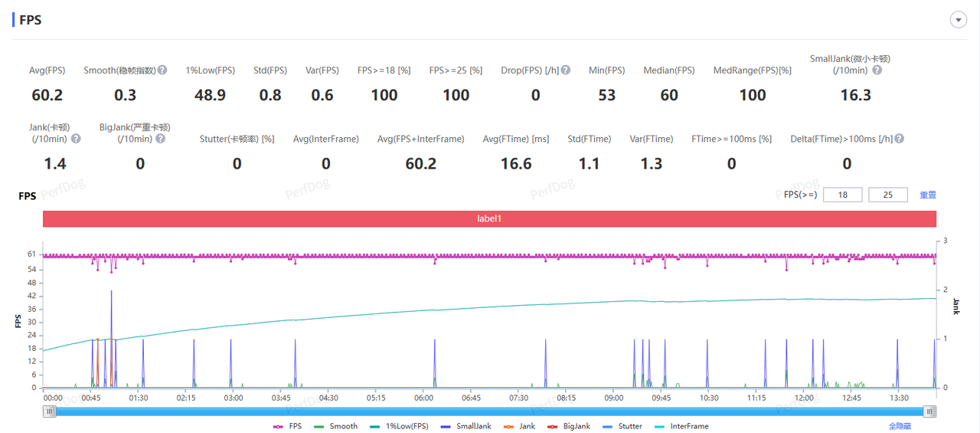This screenshot has height=433, width=980.
Task: Click help icon beside Drop(FPS) [/h]
Action: (566, 70)
